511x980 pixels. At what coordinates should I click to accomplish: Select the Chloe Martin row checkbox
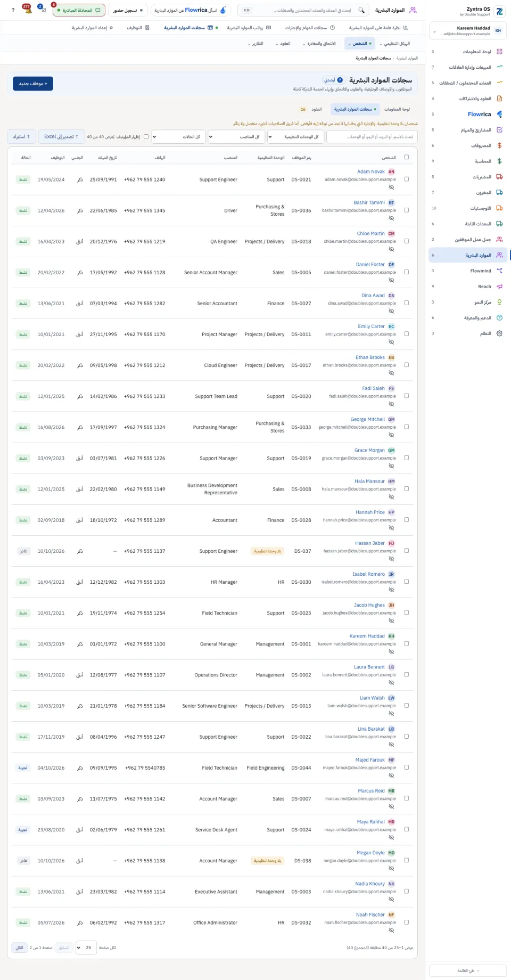tap(407, 241)
